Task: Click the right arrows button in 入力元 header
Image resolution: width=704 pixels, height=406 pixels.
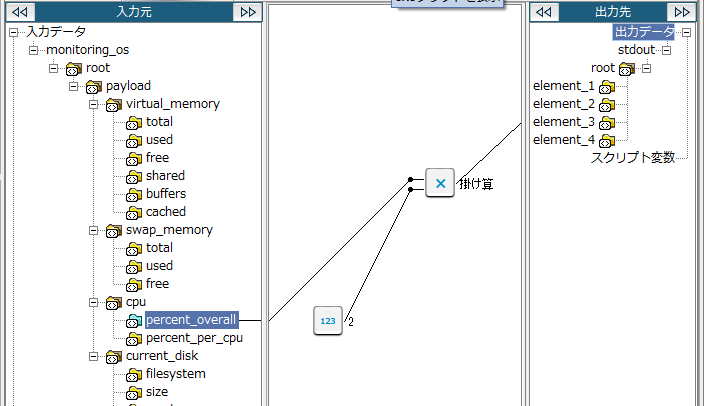Action: [x=247, y=12]
